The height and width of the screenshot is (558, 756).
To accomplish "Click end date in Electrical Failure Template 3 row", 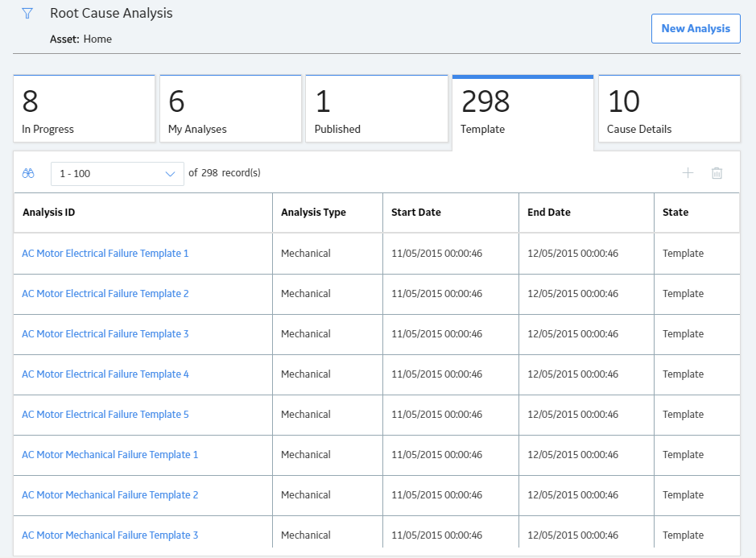I will pos(572,333).
